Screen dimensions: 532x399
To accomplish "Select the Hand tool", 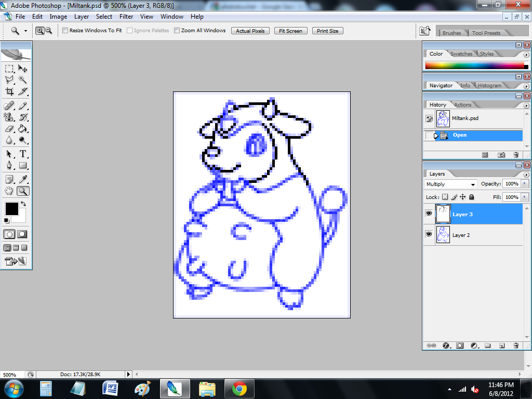I will click(9, 191).
